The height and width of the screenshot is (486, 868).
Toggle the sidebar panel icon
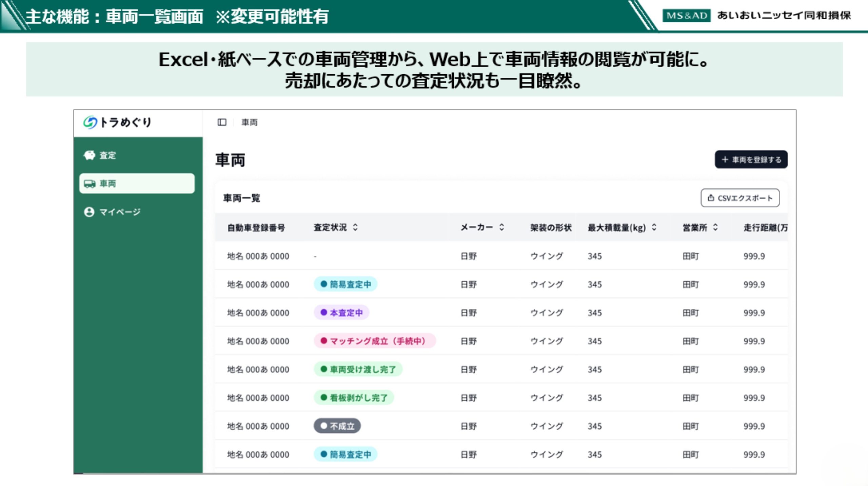222,122
